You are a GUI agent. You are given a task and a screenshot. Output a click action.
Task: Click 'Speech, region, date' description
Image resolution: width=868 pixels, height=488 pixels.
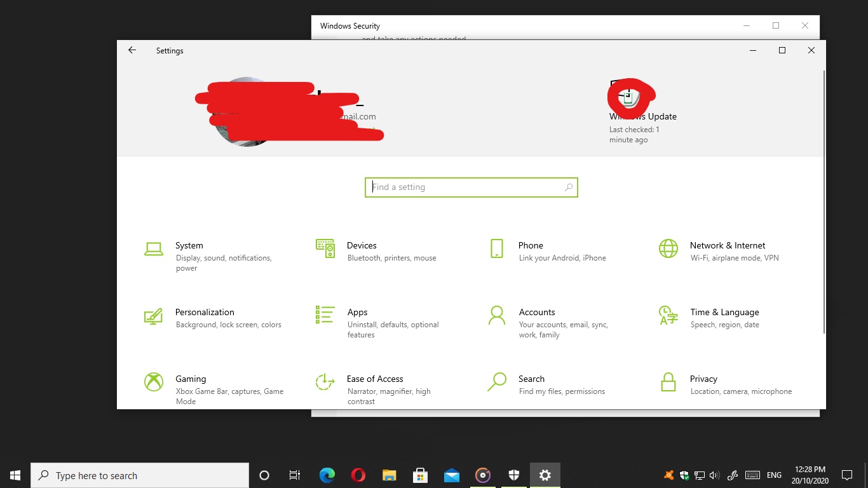pos(725,325)
